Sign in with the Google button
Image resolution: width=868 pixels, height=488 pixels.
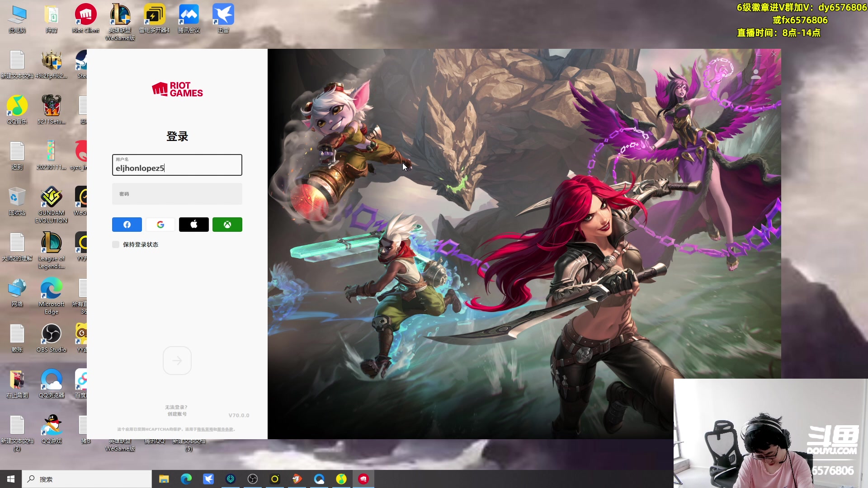(160, 225)
